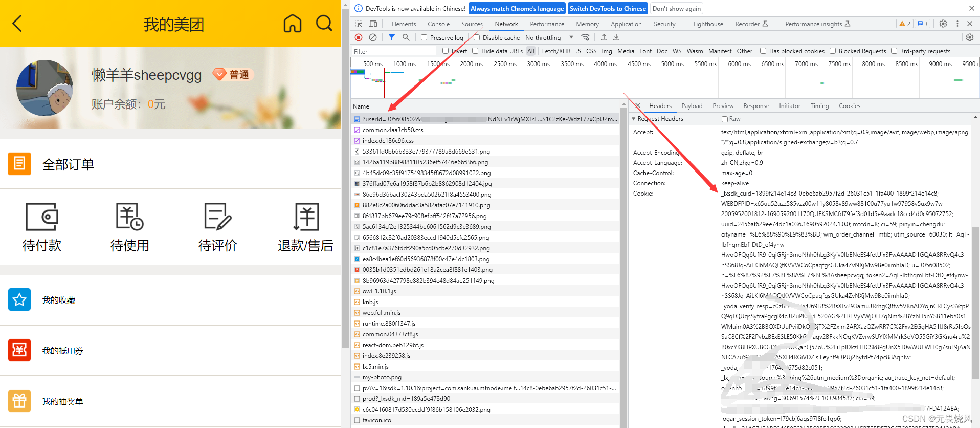The height and width of the screenshot is (428, 980).
Task: Select favicon.ico request
Action: pos(485,420)
